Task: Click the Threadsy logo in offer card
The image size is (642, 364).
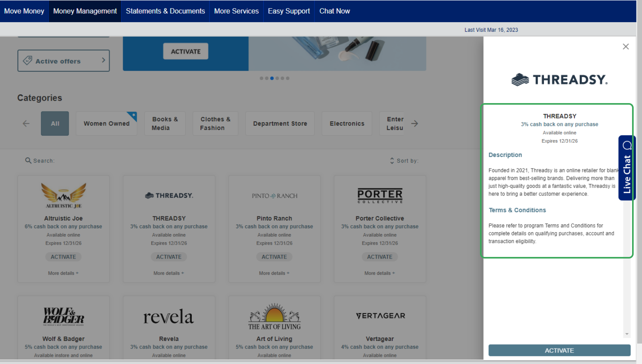Action: coord(169,195)
